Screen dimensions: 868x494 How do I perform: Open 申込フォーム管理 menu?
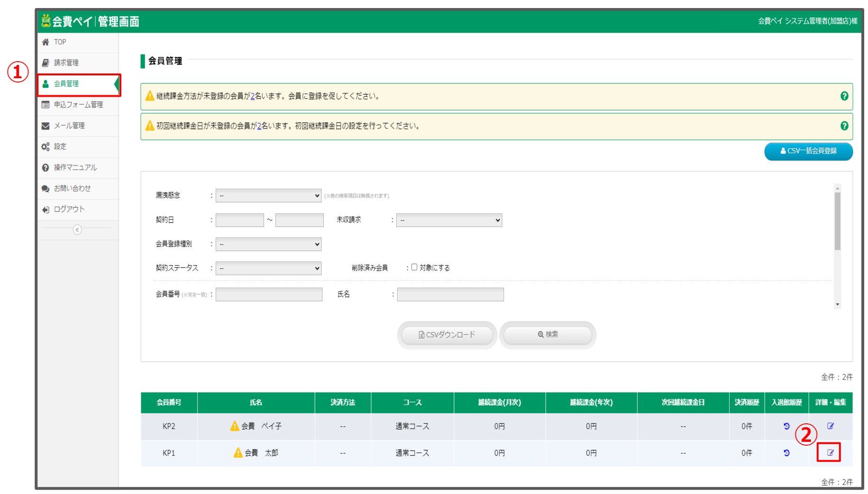click(78, 105)
